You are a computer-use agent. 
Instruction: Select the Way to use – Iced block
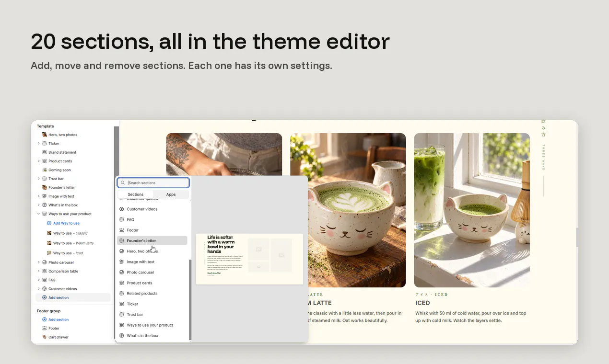pyautogui.click(x=68, y=253)
